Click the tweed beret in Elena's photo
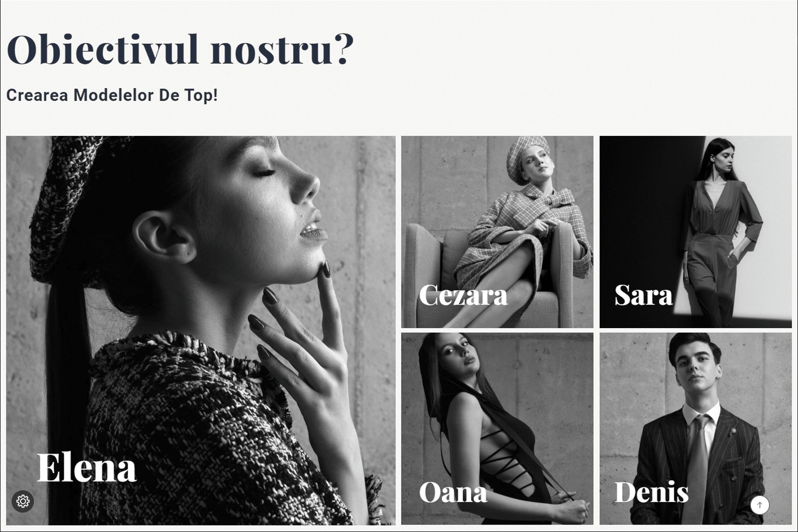Viewport: 798px width, 532px height. (69, 207)
